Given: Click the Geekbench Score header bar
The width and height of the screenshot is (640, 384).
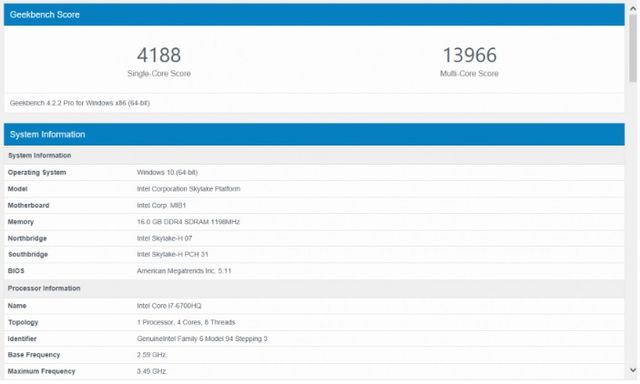Looking at the screenshot, I should [x=314, y=15].
